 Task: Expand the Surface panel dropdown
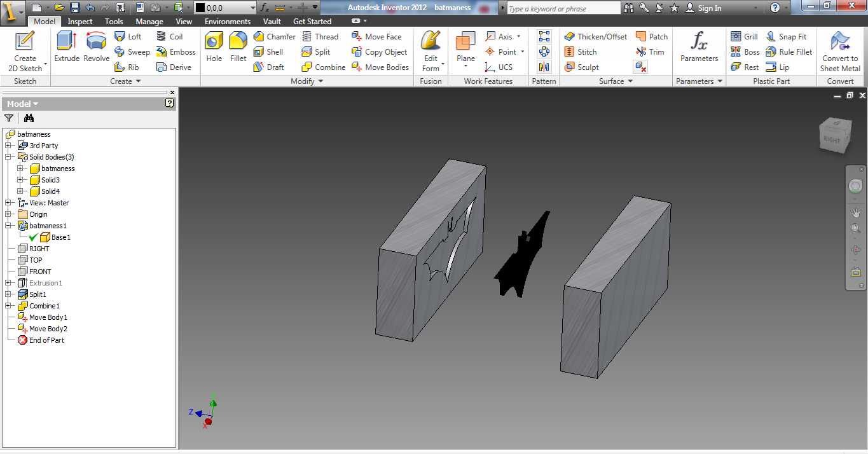[x=630, y=81]
